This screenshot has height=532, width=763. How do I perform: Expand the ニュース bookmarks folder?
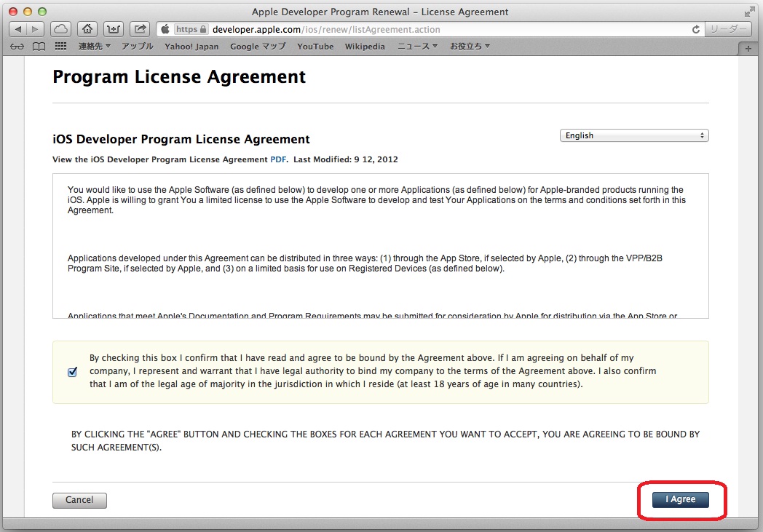pos(417,47)
